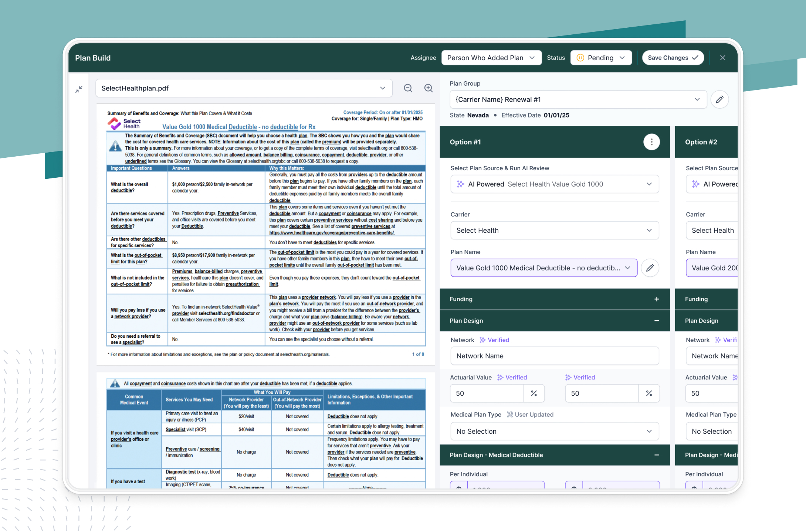This screenshot has width=806, height=532.
Task: Open the Carrier Select Health dropdown
Action: 554,230
